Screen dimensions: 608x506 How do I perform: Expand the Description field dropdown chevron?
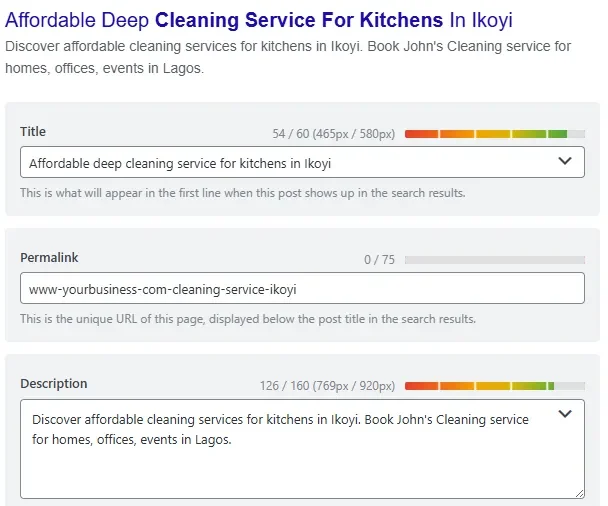coord(565,413)
